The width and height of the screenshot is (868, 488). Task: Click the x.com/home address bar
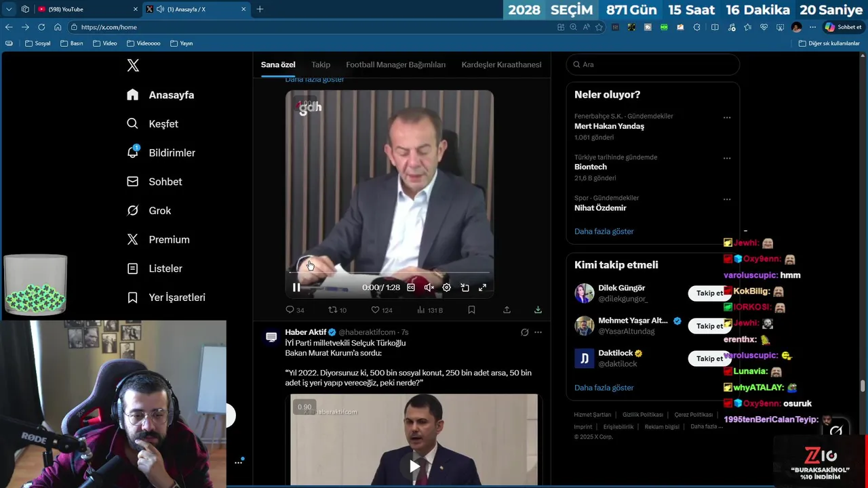click(x=312, y=27)
